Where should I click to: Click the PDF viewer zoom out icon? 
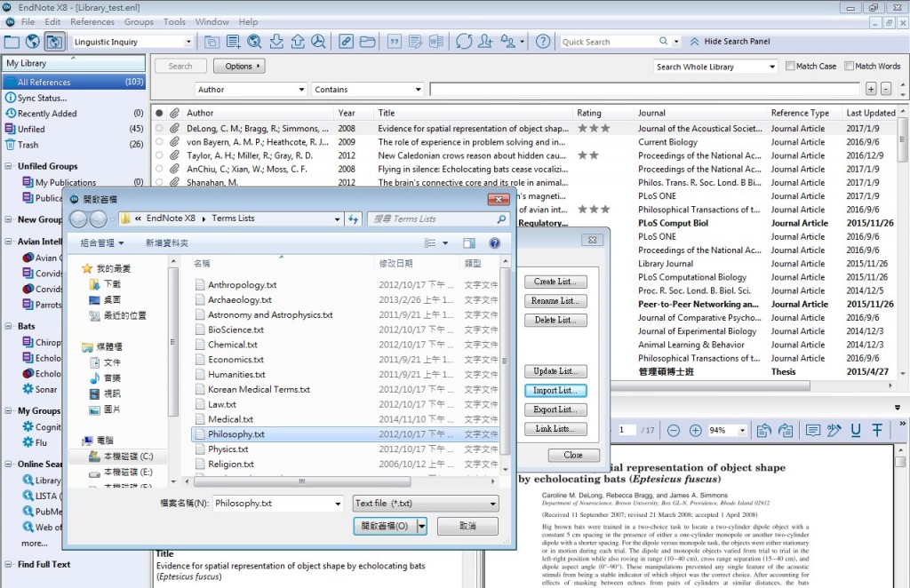674,430
